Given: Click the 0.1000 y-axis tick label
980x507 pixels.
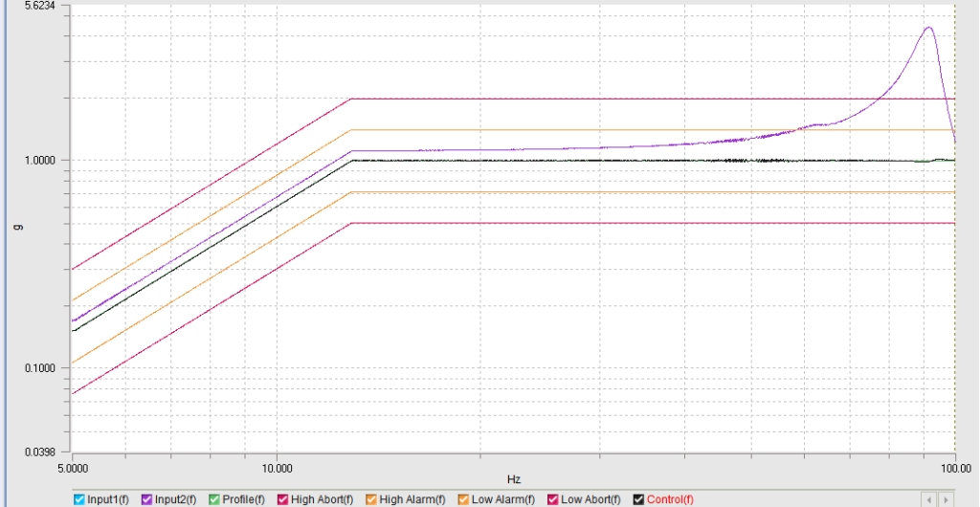Looking at the screenshot, I should (39, 368).
